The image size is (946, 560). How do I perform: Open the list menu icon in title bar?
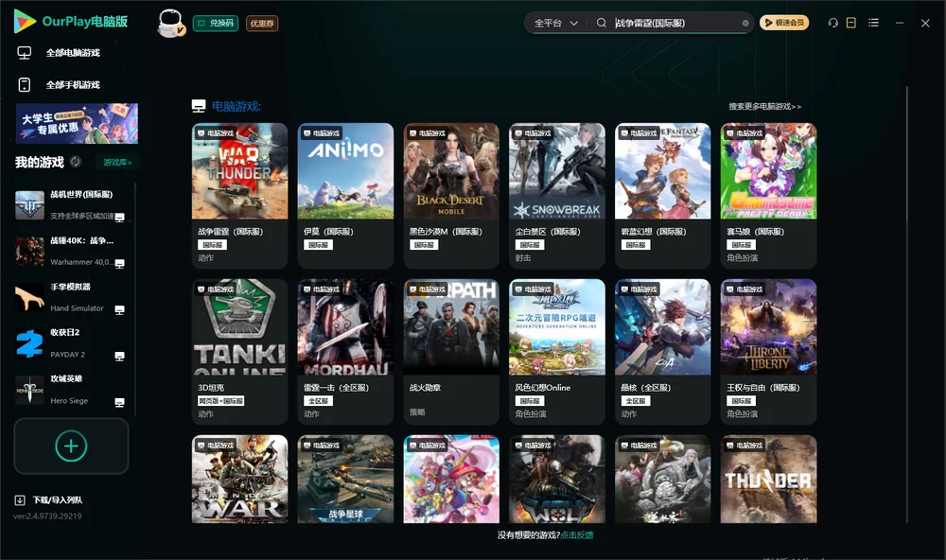[873, 23]
